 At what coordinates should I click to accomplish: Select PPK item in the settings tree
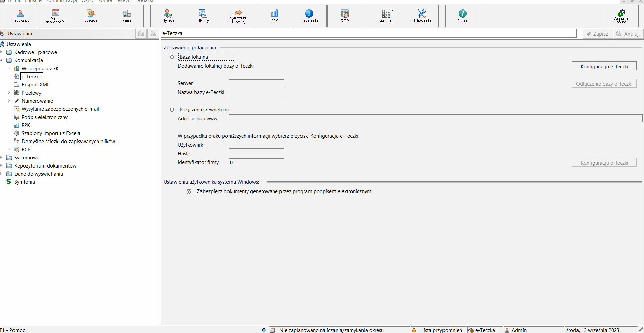pyautogui.click(x=26, y=125)
